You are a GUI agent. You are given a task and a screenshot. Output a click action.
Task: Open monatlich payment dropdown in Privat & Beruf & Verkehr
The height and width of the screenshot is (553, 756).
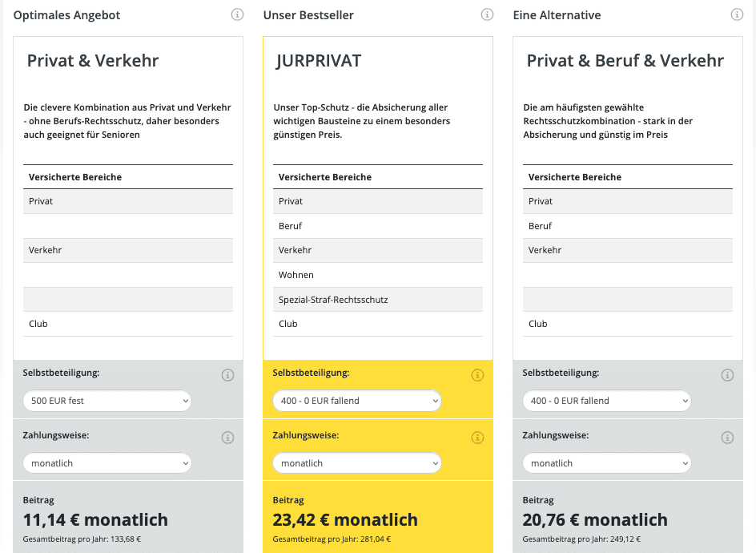coord(606,463)
